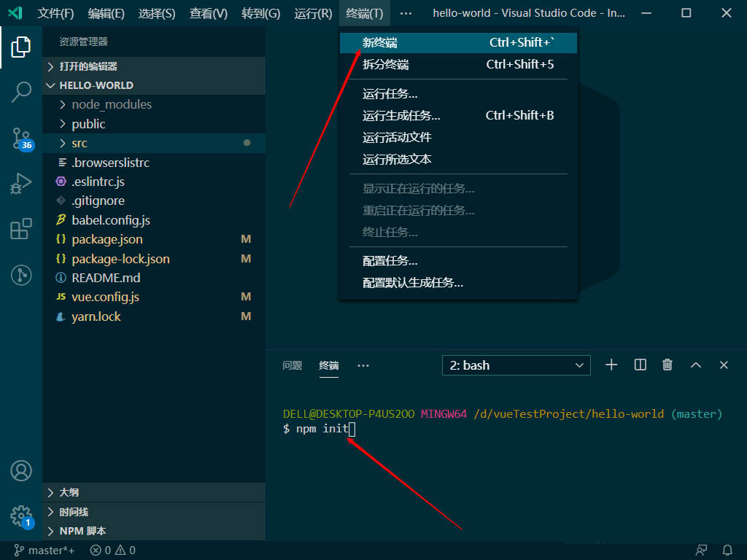747x560 pixels.
Task: Click the terminal input after npm init
Action: coord(352,429)
